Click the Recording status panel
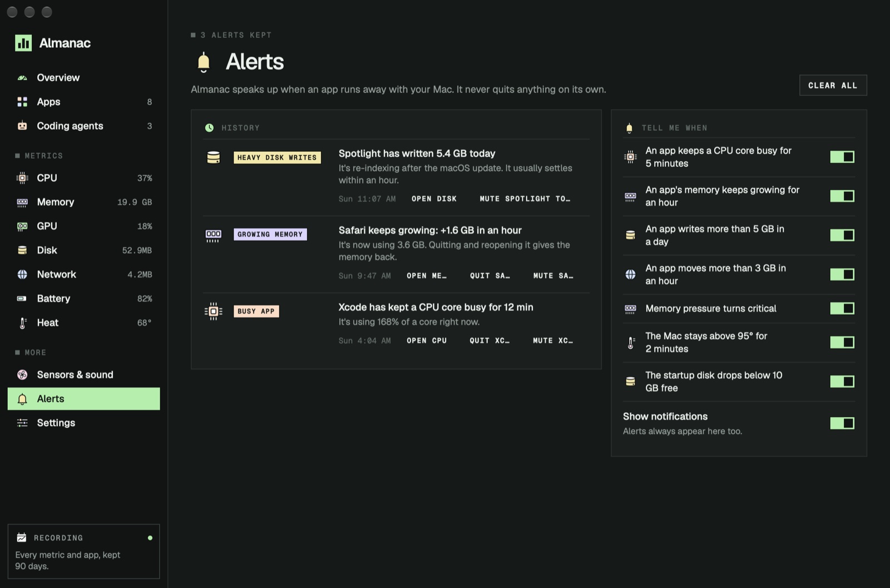890x588 pixels. click(x=83, y=551)
